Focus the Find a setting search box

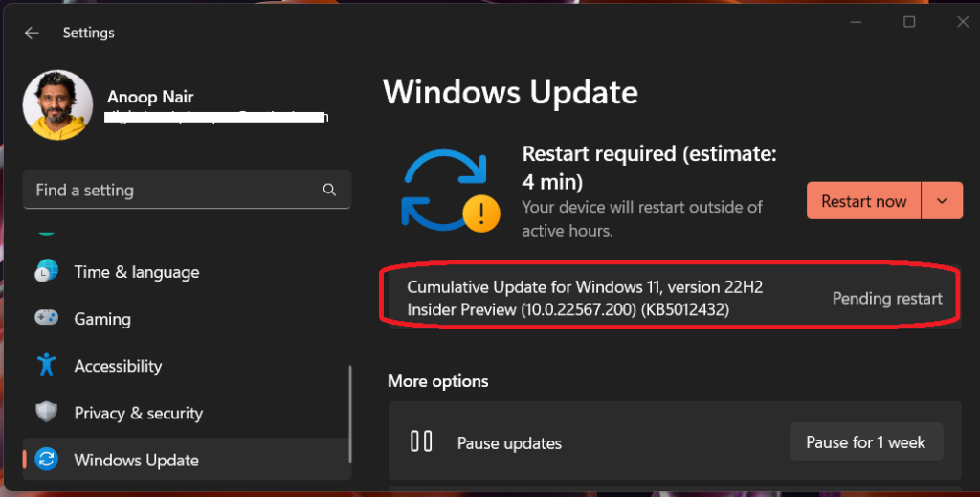tap(187, 190)
